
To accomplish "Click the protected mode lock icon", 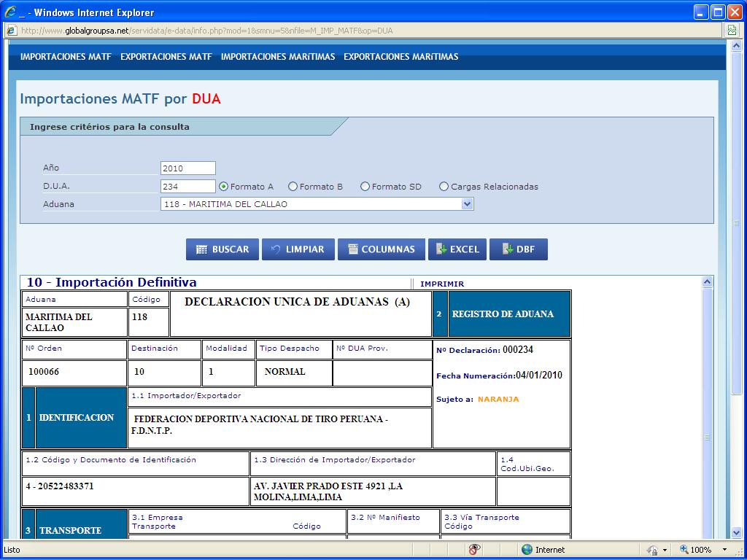I will click(651, 550).
